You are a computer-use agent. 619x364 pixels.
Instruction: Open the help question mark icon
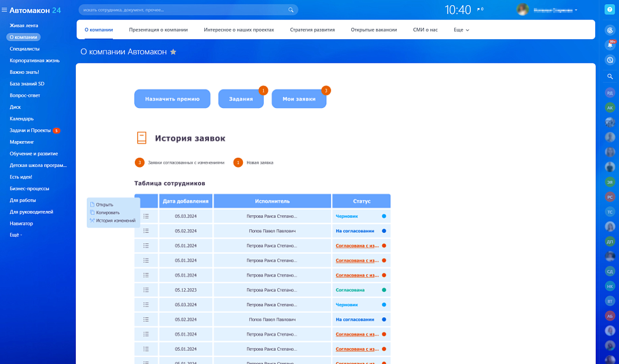point(609,9)
